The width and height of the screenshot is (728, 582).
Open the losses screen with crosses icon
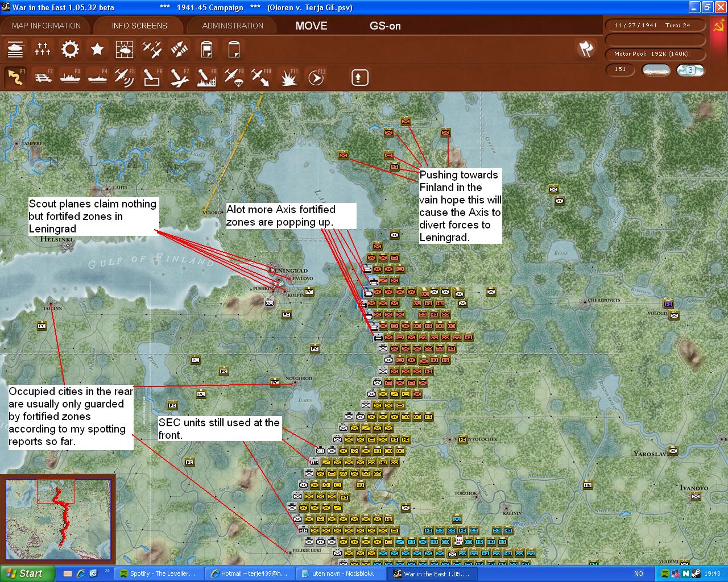coord(43,49)
